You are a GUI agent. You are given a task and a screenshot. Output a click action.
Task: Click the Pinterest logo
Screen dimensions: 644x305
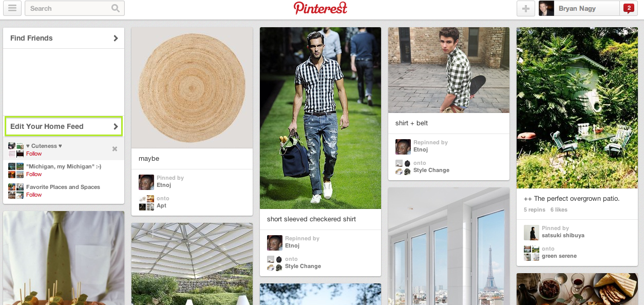(320, 8)
